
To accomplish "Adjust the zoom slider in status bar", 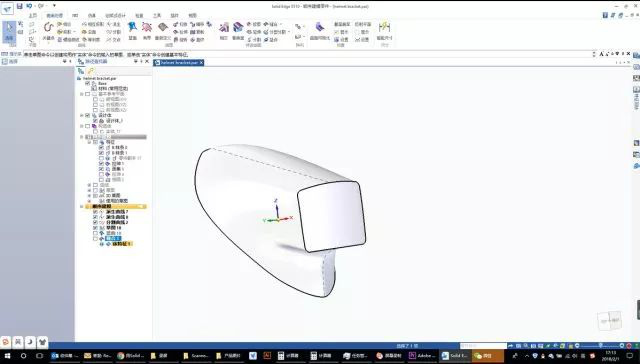I will (x=600, y=346).
